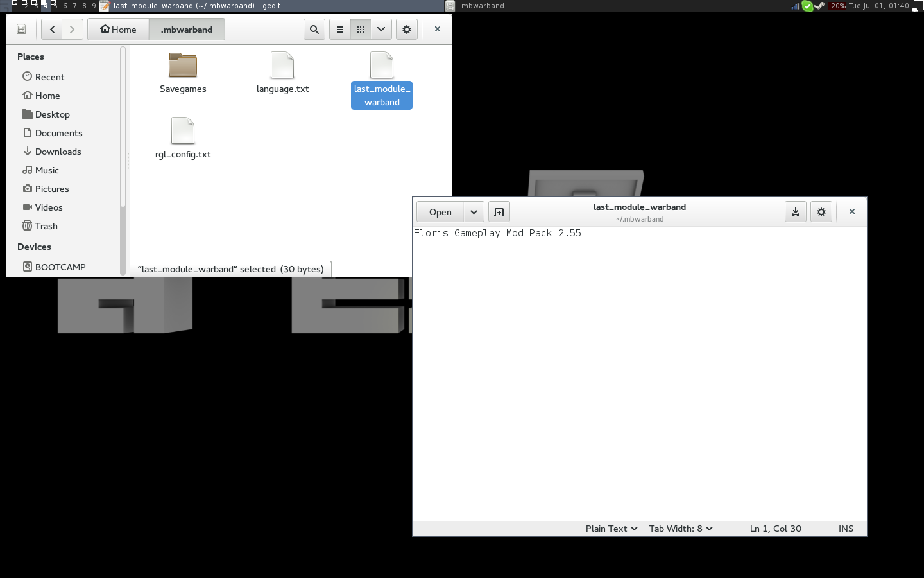
Task: Click the Floris Gameplay Mod Pack text line
Action: [x=497, y=233]
